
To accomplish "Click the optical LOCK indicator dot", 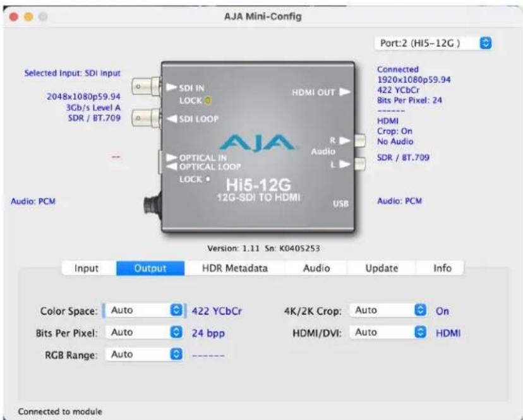I will pos(208,179).
